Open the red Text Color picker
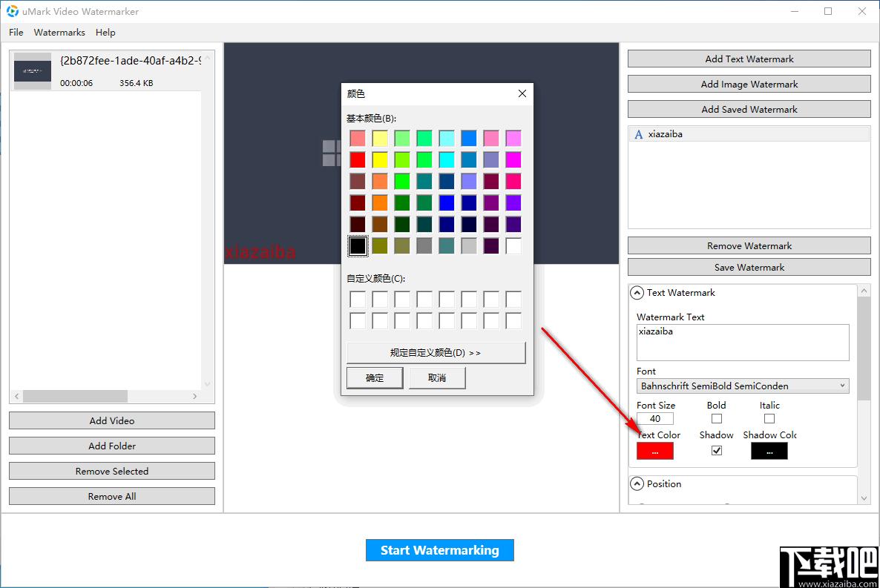 pos(655,451)
